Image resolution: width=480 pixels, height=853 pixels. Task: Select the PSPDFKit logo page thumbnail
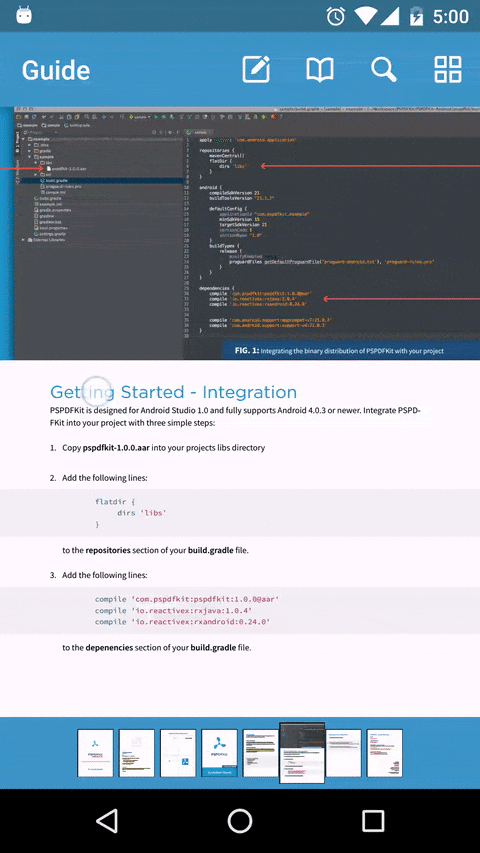[x=219, y=753]
